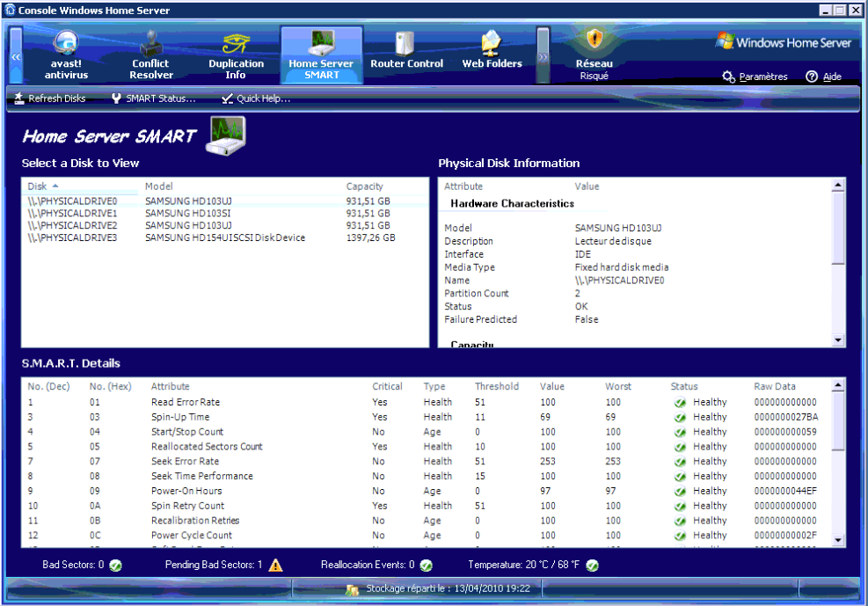The image size is (868, 606).
Task: Click the Refresh Disks toolbar icon
Action: pos(18,99)
